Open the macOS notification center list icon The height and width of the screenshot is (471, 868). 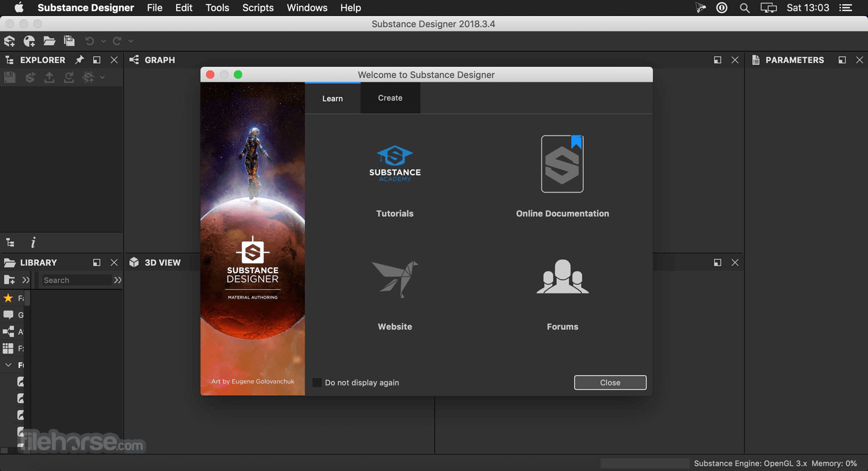846,8
